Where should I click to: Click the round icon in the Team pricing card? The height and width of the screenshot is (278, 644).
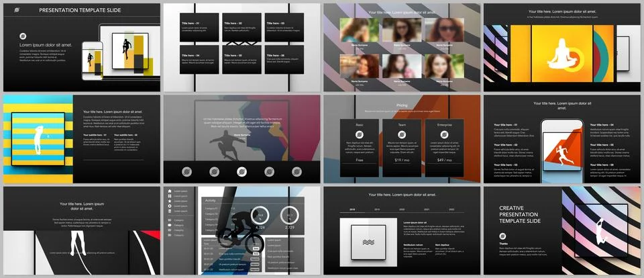click(402, 134)
